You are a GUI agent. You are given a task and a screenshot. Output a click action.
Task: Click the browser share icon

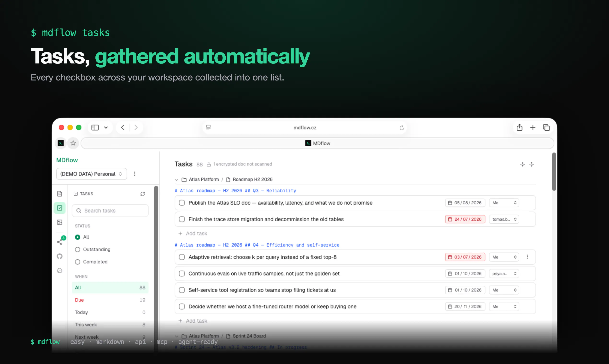[519, 128]
